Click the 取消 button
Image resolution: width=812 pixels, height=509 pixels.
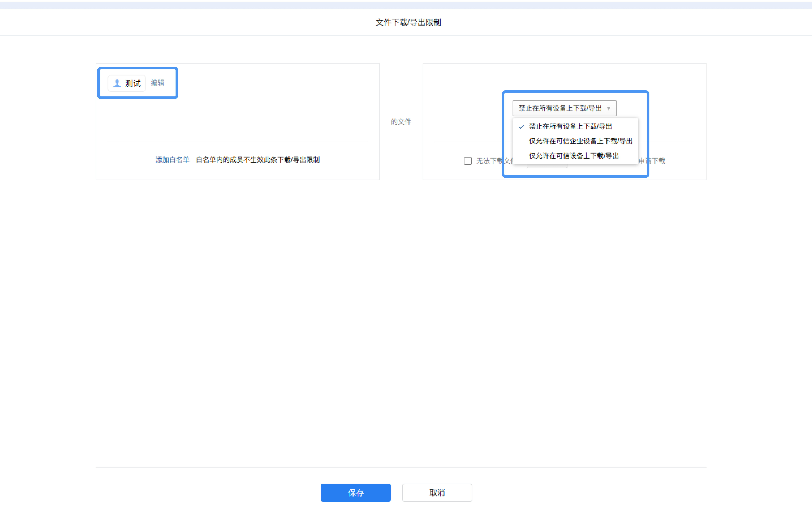pyautogui.click(x=437, y=492)
